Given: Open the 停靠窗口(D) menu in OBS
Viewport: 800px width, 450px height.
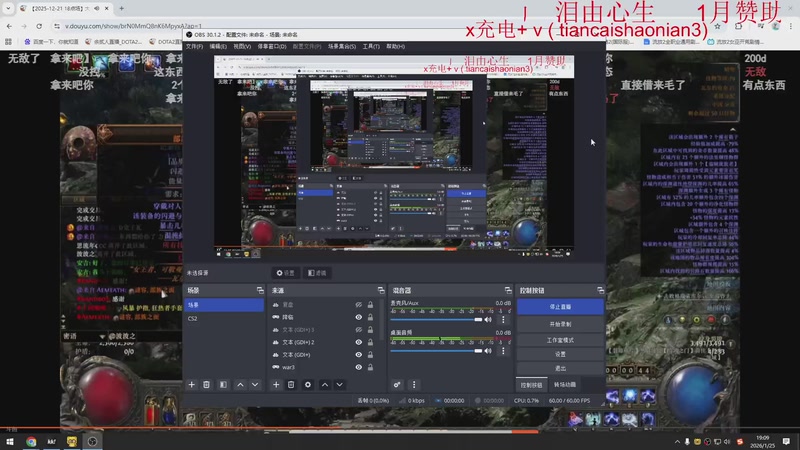Looking at the screenshot, I should coord(272,46).
